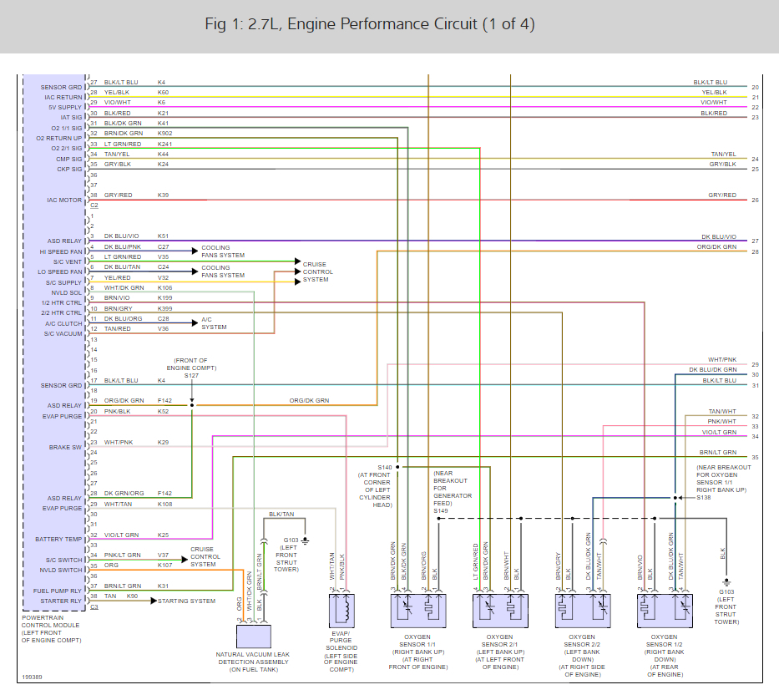The image size is (779, 700).
Task: Click the Starting System arrow label
Action: click(186, 601)
